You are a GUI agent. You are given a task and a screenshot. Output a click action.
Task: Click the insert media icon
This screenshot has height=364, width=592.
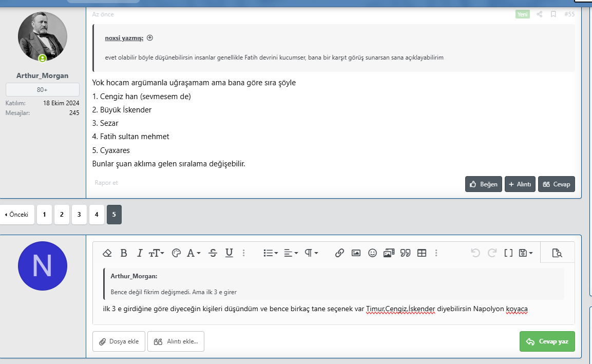pos(389,253)
